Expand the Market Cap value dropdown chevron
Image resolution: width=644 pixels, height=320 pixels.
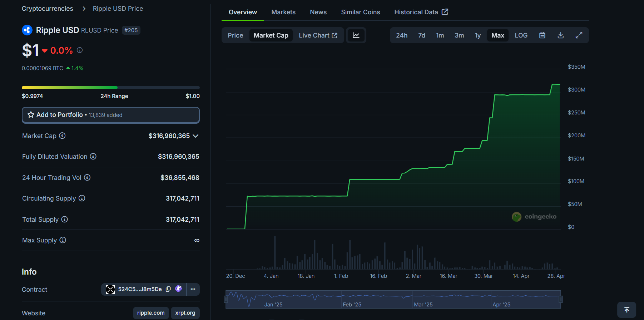point(195,136)
